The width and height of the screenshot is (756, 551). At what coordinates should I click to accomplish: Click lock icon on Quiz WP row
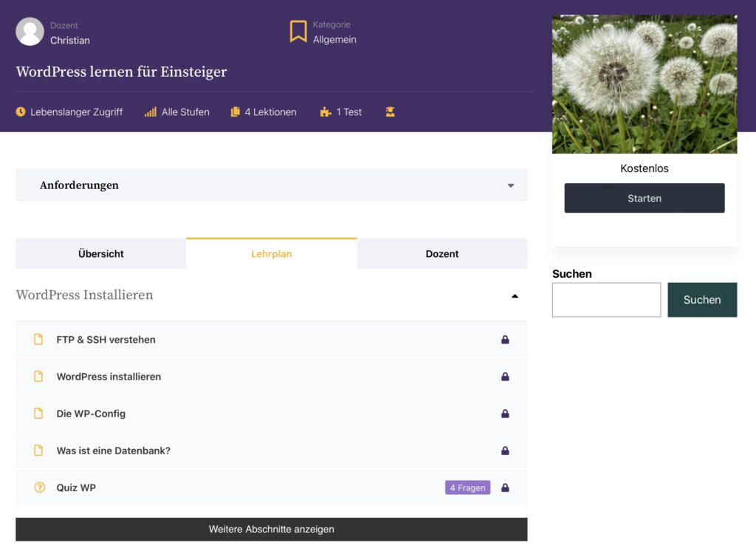point(505,487)
